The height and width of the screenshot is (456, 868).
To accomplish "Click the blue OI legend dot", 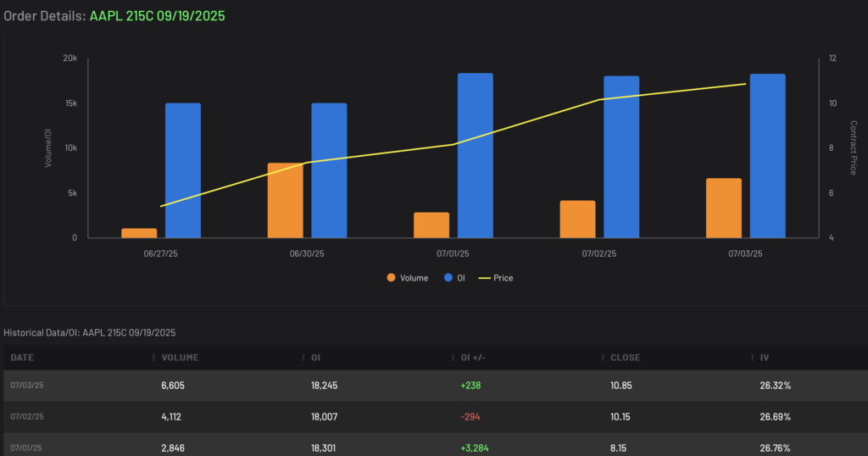I will coord(448,278).
